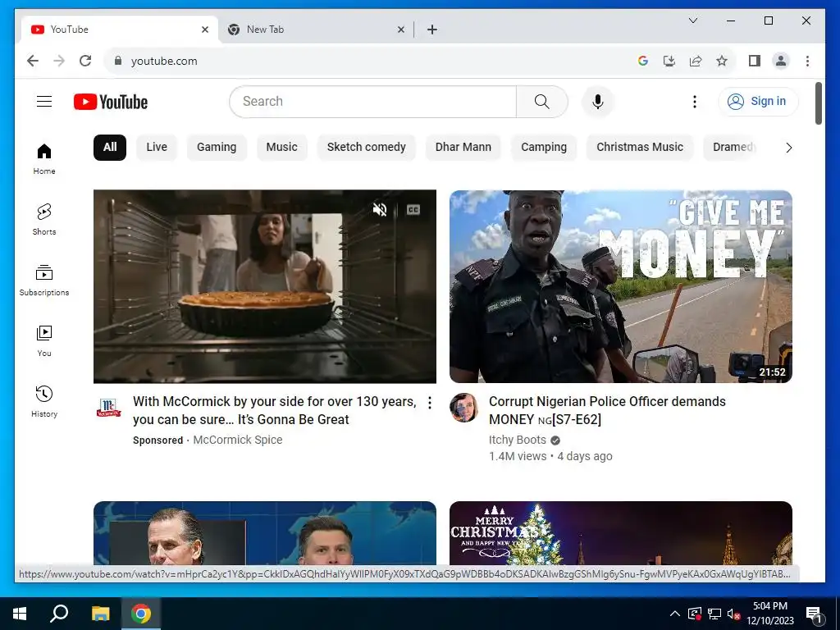The width and height of the screenshot is (840, 630).
Task: Close the YouTube tab
Action: point(204,30)
